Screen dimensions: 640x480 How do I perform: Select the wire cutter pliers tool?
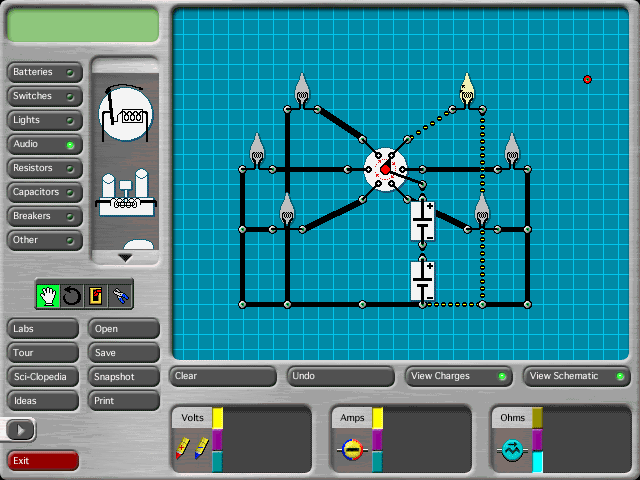[120, 296]
